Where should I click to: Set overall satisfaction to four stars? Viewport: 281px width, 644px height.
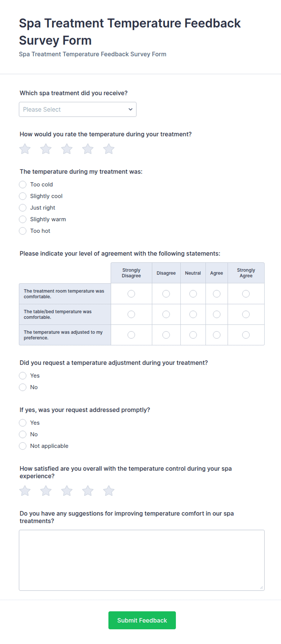point(88,491)
